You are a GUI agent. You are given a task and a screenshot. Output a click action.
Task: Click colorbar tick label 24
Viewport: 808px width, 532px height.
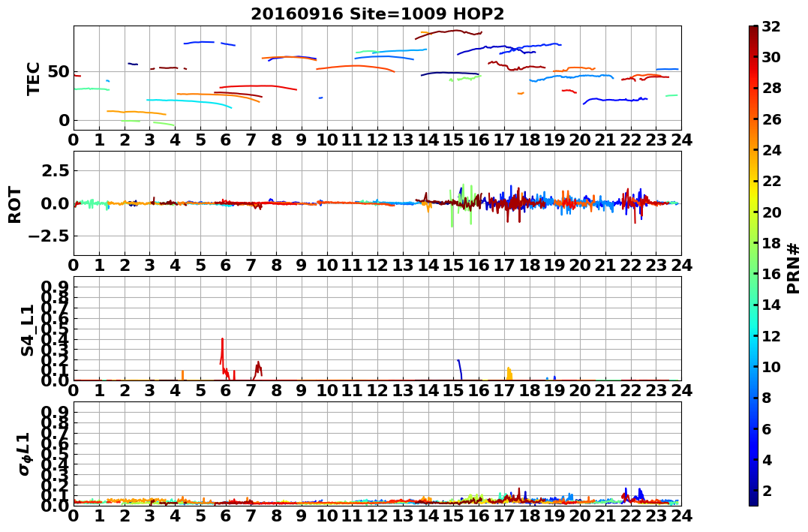tap(771, 150)
